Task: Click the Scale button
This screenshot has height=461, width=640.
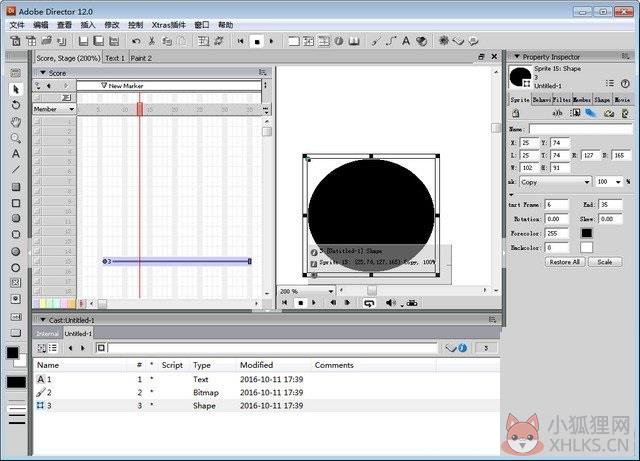Action: [x=605, y=262]
